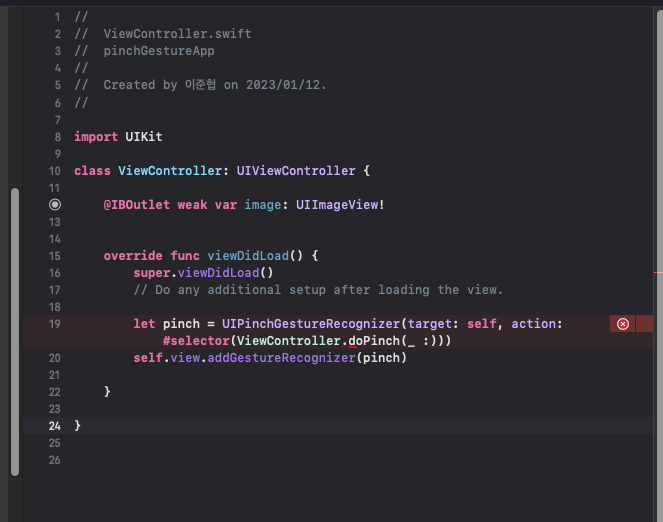Click the date '2023/01/12.' in comment

[x=286, y=85]
